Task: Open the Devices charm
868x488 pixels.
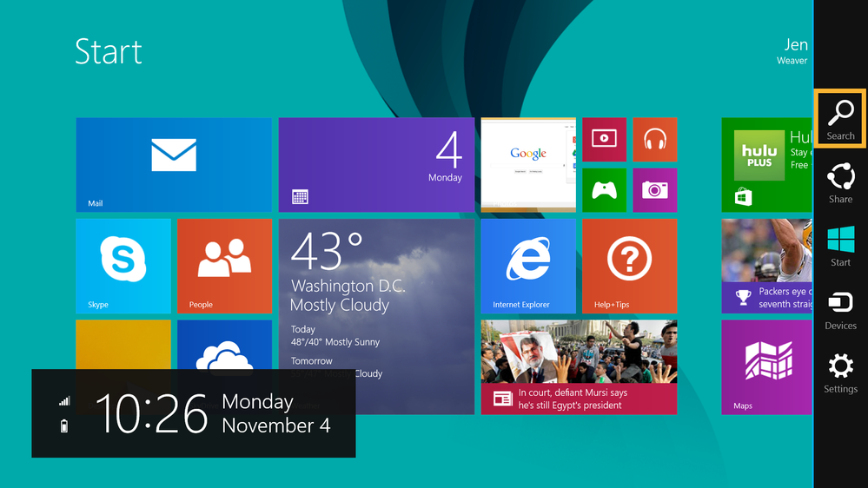Action: (x=840, y=310)
